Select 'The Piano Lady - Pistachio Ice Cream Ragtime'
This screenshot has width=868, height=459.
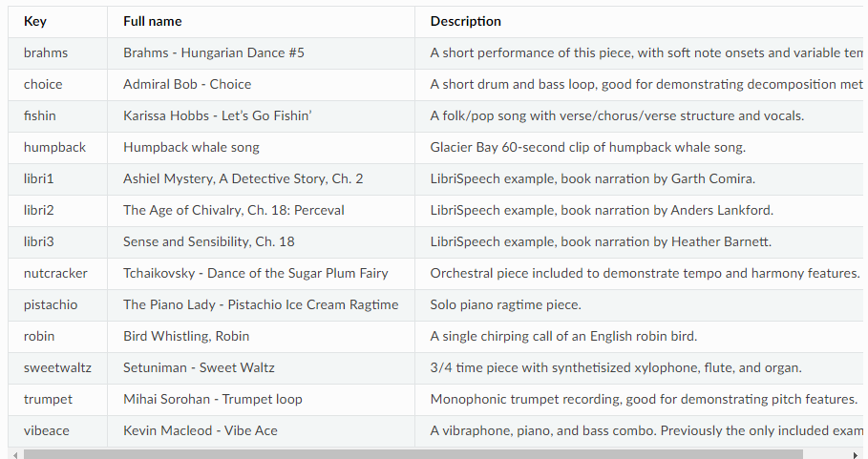[261, 305]
